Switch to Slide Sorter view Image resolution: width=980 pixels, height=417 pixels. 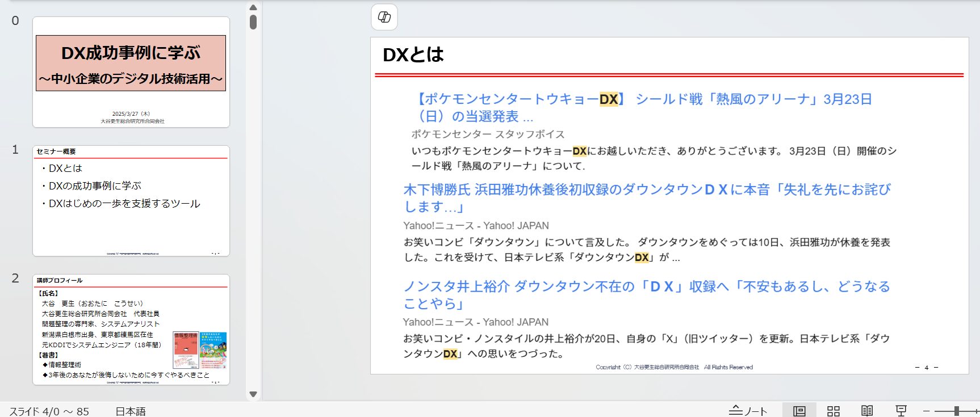(x=833, y=411)
